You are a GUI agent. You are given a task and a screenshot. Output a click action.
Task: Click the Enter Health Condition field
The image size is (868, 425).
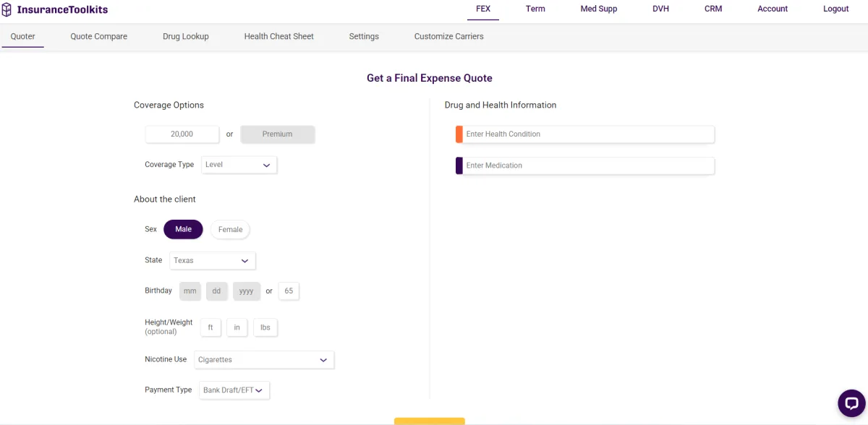587,134
